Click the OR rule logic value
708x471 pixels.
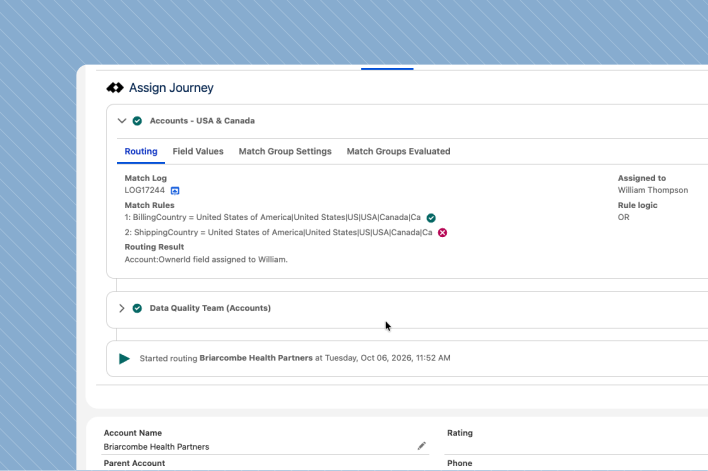tap(624, 217)
